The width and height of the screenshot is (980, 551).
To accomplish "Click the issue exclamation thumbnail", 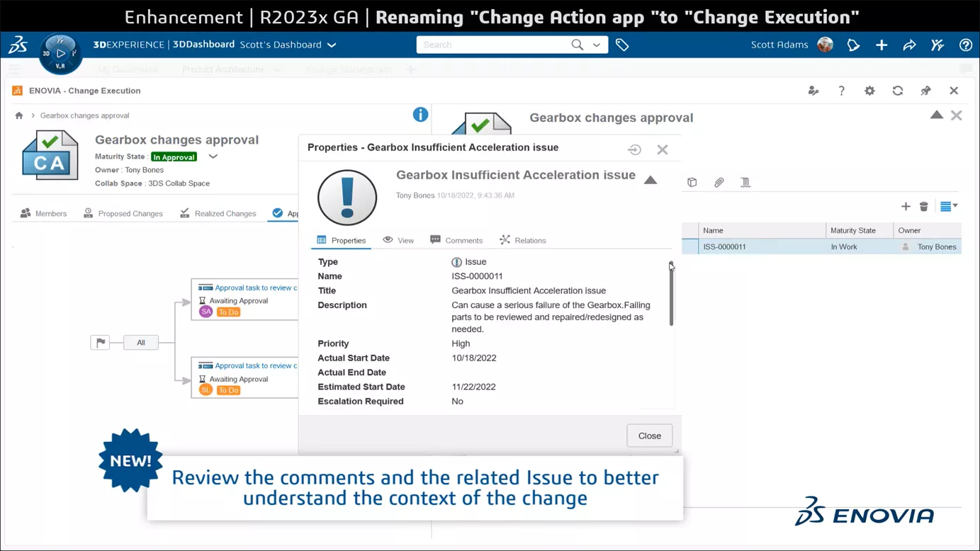I will click(x=347, y=198).
